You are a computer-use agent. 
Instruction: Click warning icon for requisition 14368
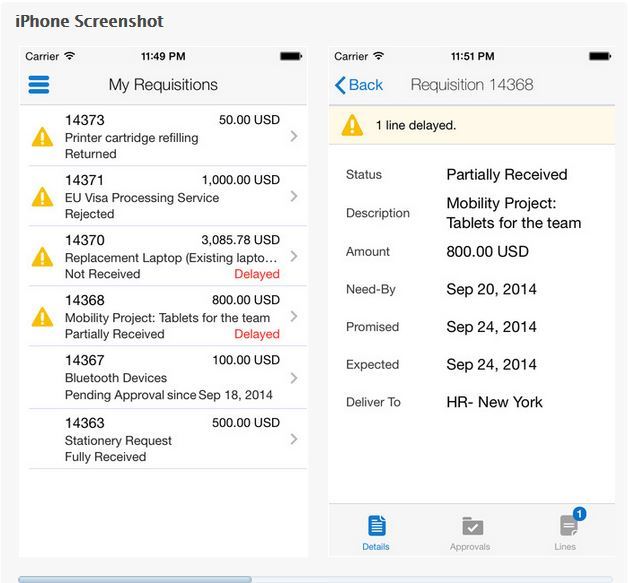(x=42, y=317)
